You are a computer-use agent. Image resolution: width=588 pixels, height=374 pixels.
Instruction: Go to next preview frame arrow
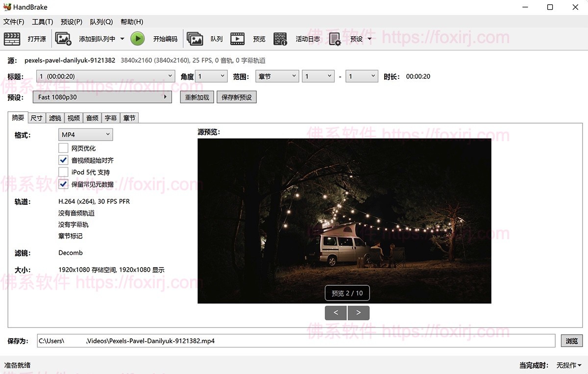pyautogui.click(x=359, y=313)
